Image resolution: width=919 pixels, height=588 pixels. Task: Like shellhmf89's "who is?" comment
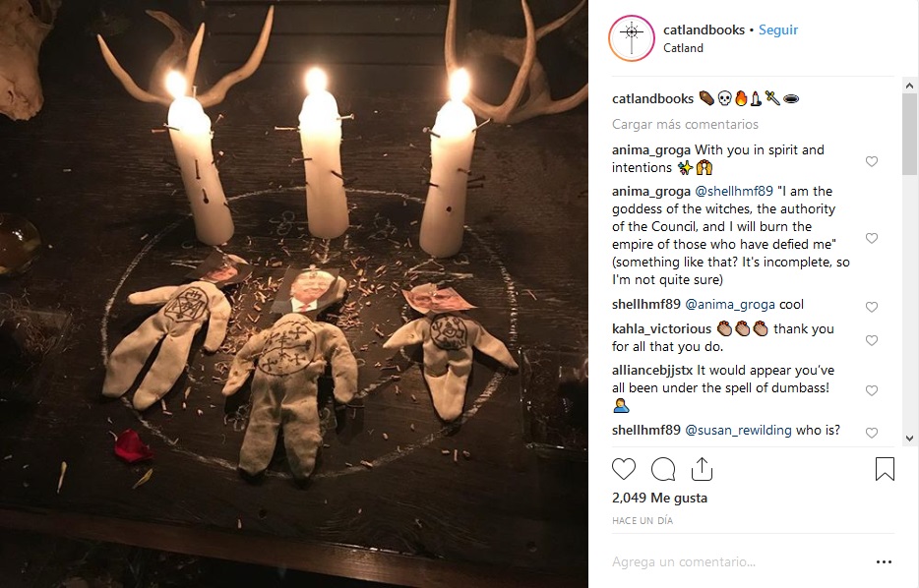[x=872, y=433]
